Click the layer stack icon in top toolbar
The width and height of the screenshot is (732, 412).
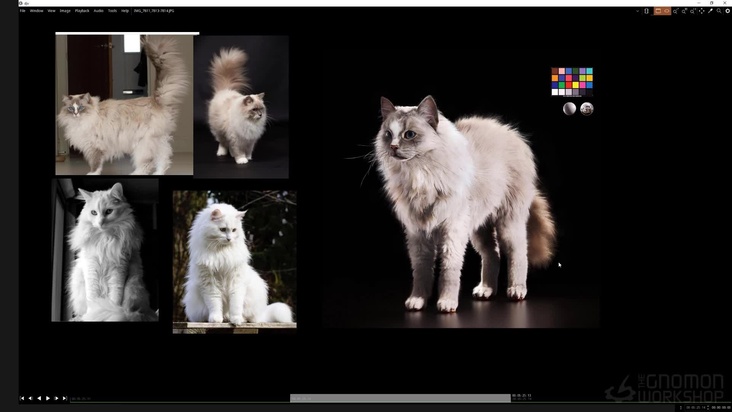click(x=647, y=11)
